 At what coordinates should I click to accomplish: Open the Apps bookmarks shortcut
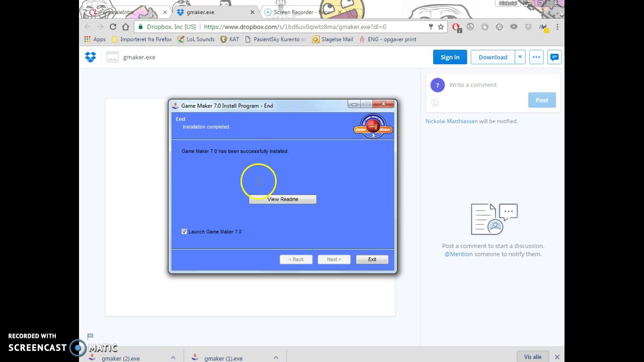[95, 39]
